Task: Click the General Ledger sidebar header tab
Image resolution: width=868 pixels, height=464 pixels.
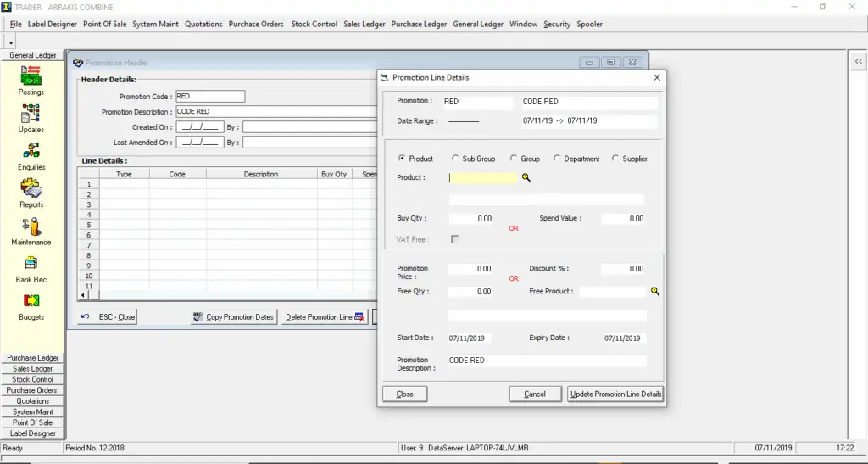Action: pyautogui.click(x=33, y=55)
